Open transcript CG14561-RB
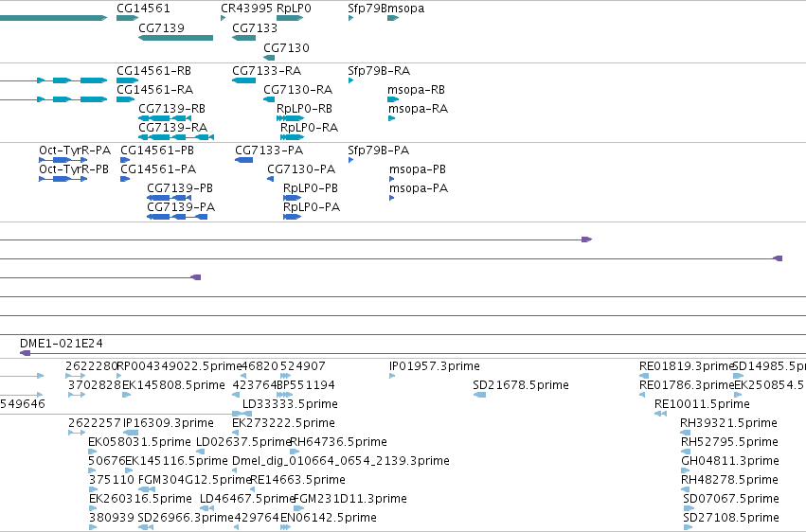Screen dimensions: 806x532 coord(127,80)
